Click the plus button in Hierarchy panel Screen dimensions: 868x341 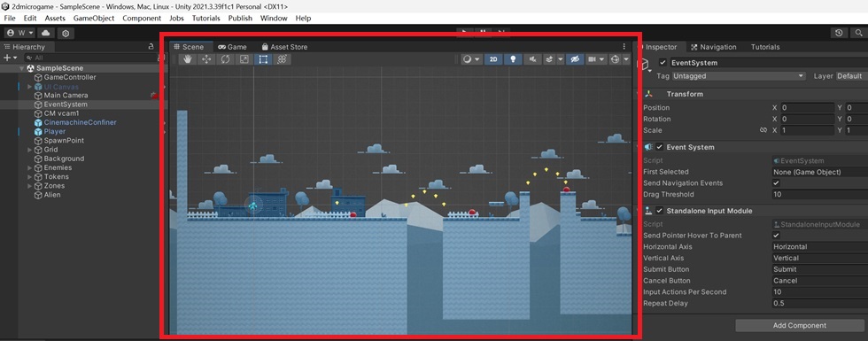7,58
